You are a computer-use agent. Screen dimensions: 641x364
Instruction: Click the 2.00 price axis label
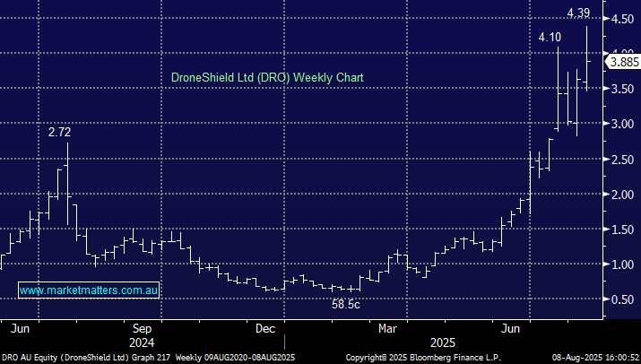point(622,195)
